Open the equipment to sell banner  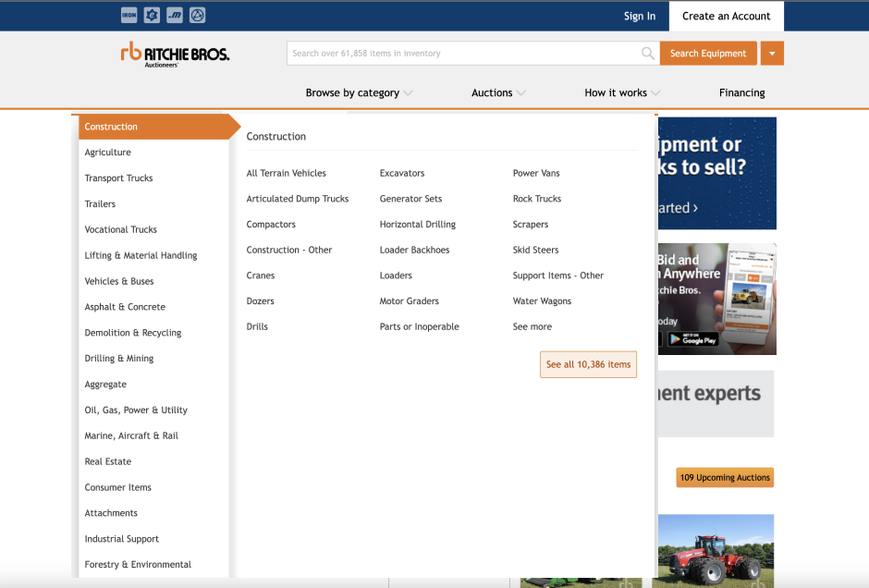pyautogui.click(x=717, y=173)
